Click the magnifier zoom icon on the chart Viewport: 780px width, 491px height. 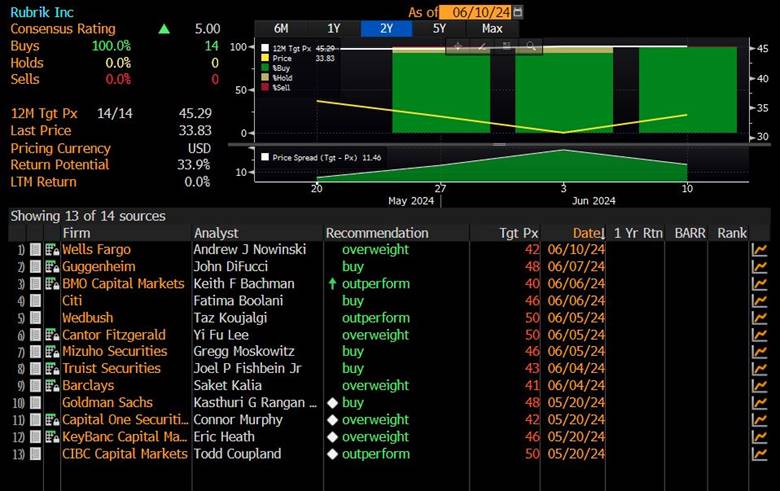tap(531, 46)
